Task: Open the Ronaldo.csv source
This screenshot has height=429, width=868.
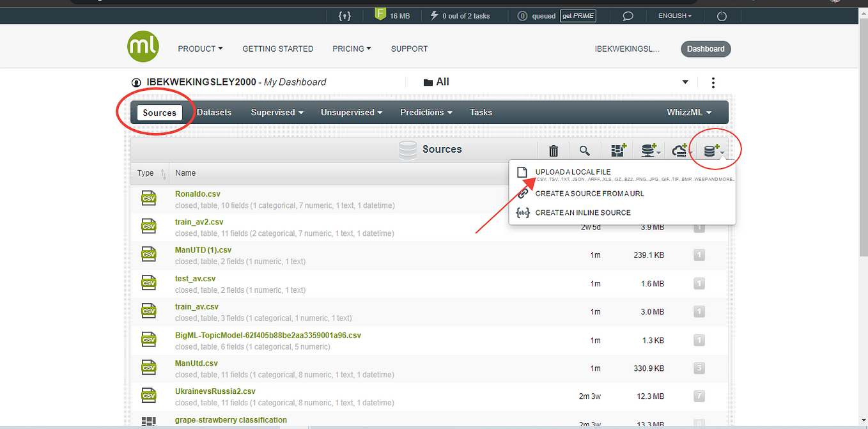Action: pyautogui.click(x=198, y=194)
